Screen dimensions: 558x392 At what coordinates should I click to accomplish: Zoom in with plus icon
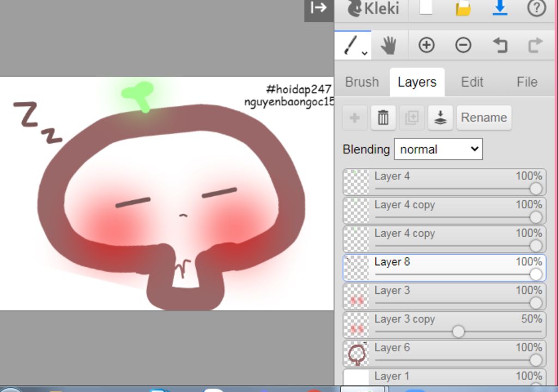426,45
